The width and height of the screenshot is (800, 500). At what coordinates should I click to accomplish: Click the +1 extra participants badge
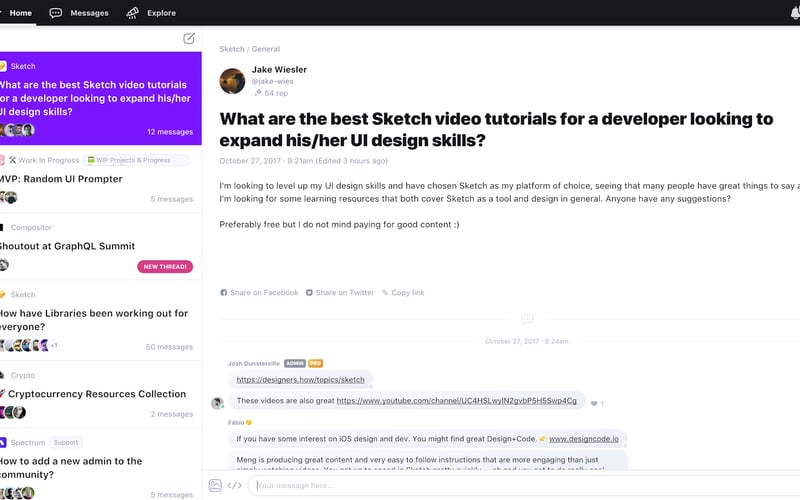click(54, 345)
